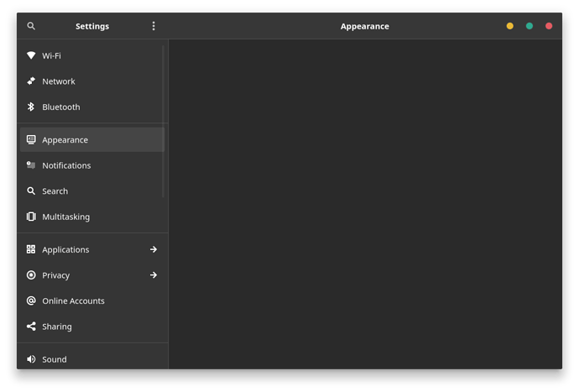Viewport: 579px width, 392px height.
Task: Open the Notifications settings
Action: click(x=91, y=165)
